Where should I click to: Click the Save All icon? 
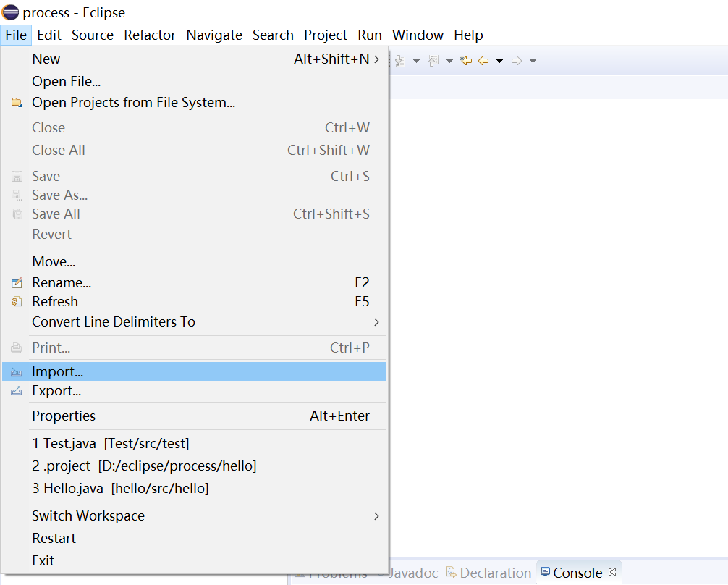(x=17, y=214)
